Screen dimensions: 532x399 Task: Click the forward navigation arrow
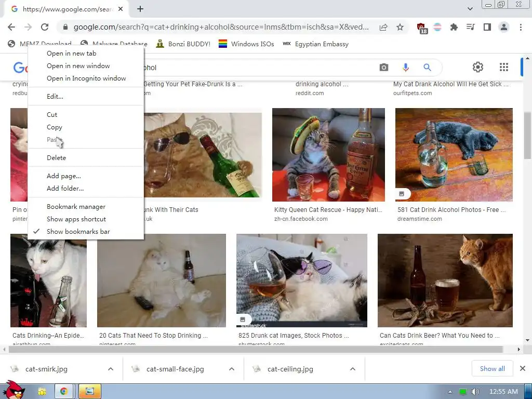[28, 27]
